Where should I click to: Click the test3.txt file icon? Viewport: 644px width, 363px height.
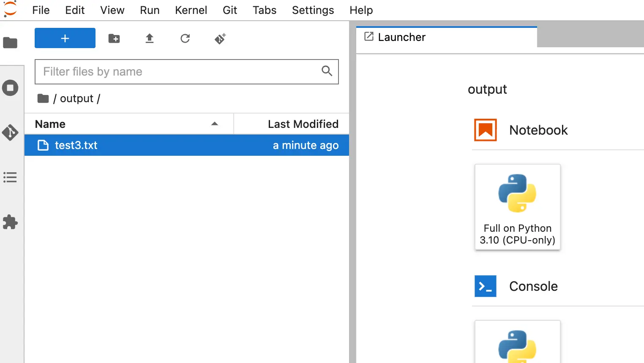click(x=43, y=145)
